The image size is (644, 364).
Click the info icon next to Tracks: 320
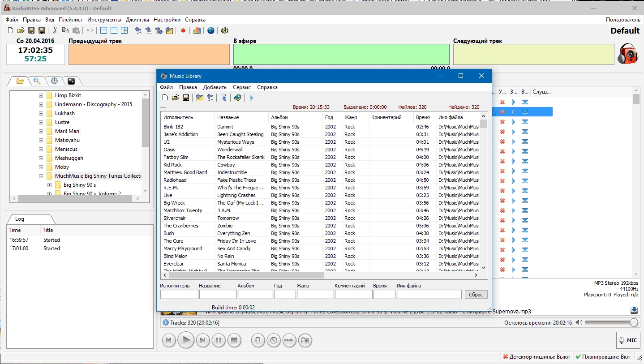166,322
